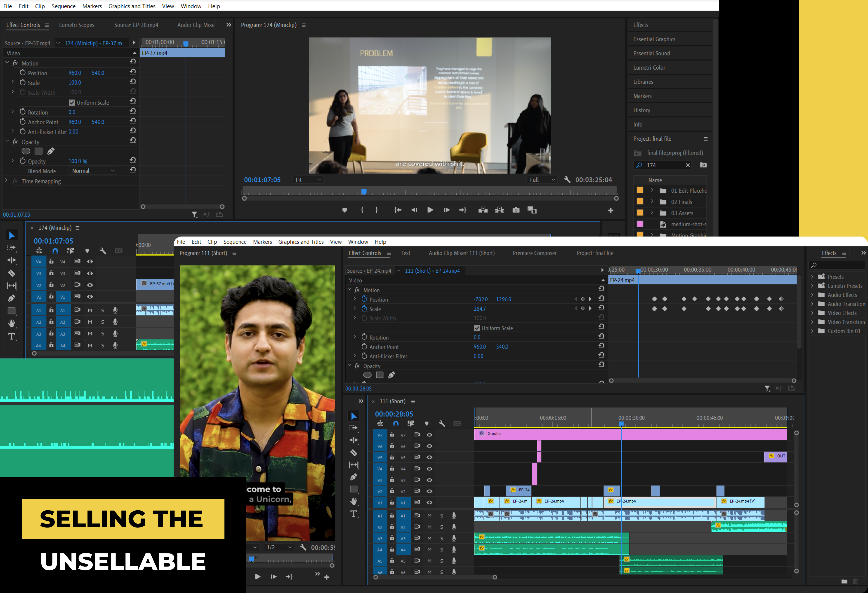The image size is (868, 593).
Task: Expand the 02 Finals bin
Action: click(x=652, y=202)
